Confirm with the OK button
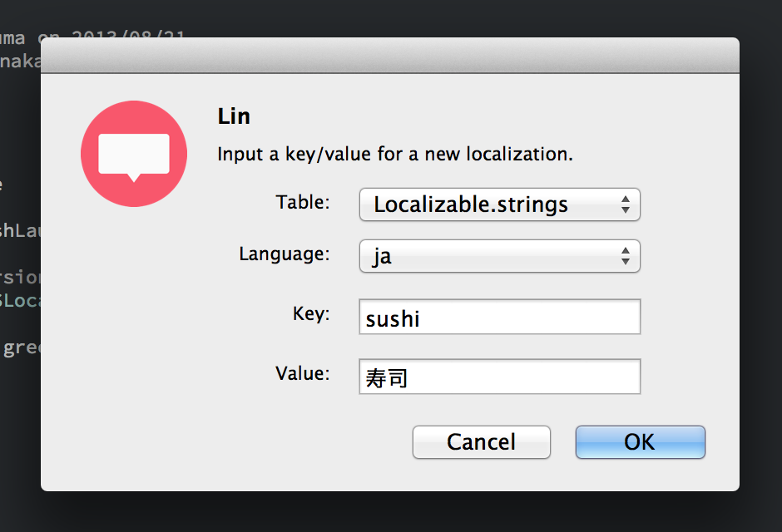This screenshot has width=782, height=532. pyautogui.click(x=640, y=442)
